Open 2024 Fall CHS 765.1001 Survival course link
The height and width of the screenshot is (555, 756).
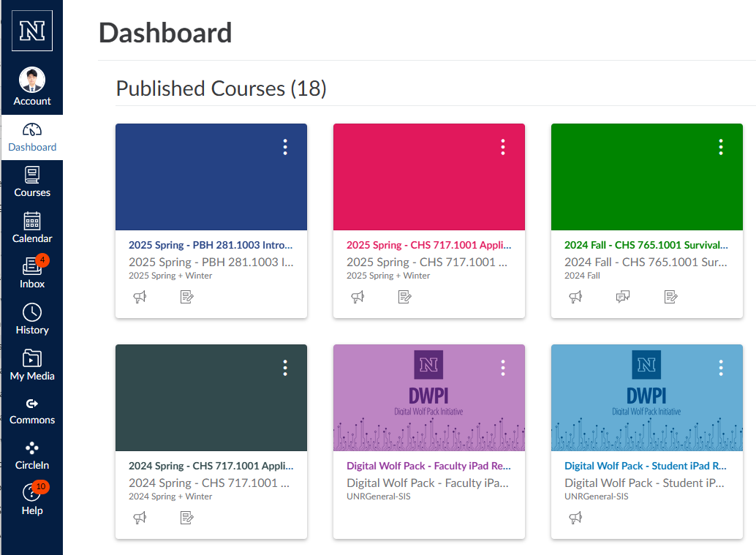[646, 245]
